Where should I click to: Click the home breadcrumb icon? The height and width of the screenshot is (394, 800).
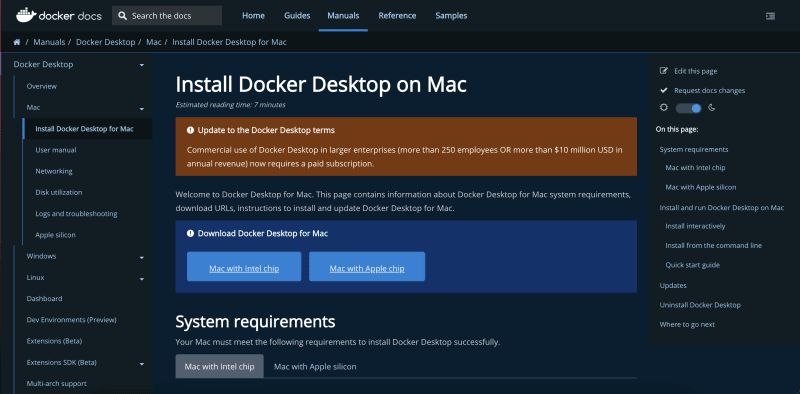[17, 42]
